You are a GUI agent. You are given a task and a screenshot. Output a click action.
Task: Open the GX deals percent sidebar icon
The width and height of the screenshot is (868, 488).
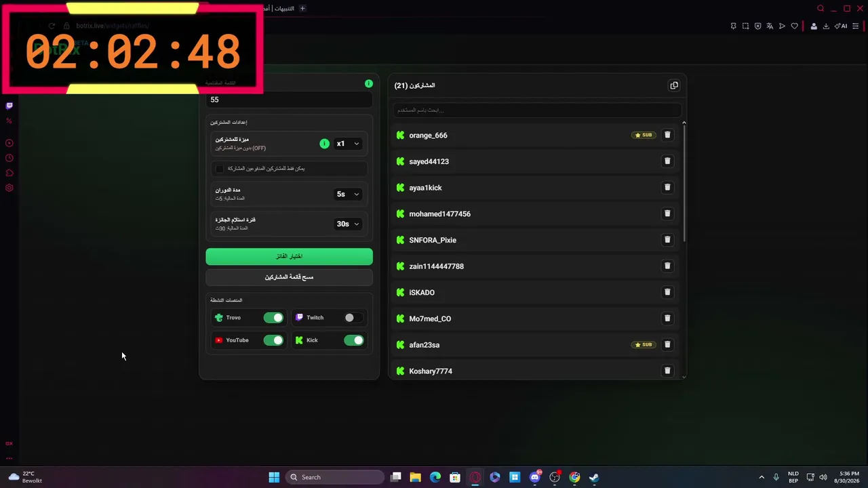point(9,121)
